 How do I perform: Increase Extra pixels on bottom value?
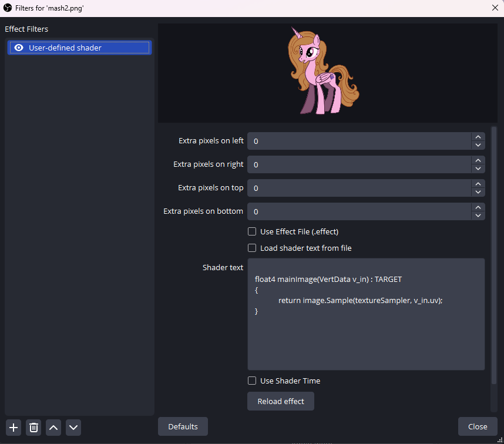pos(478,207)
